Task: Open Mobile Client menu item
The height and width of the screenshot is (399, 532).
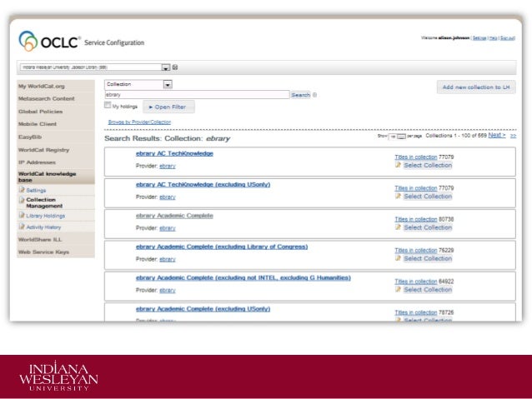Action: point(56,124)
